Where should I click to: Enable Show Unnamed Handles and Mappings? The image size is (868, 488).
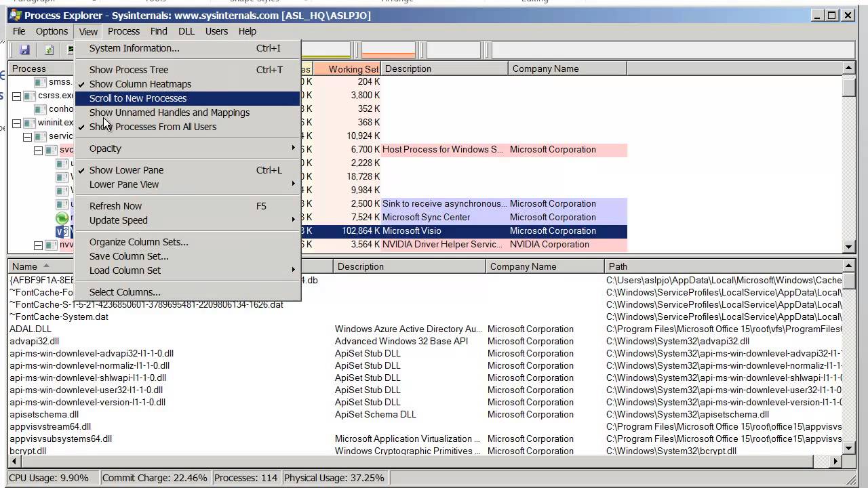pos(170,113)
